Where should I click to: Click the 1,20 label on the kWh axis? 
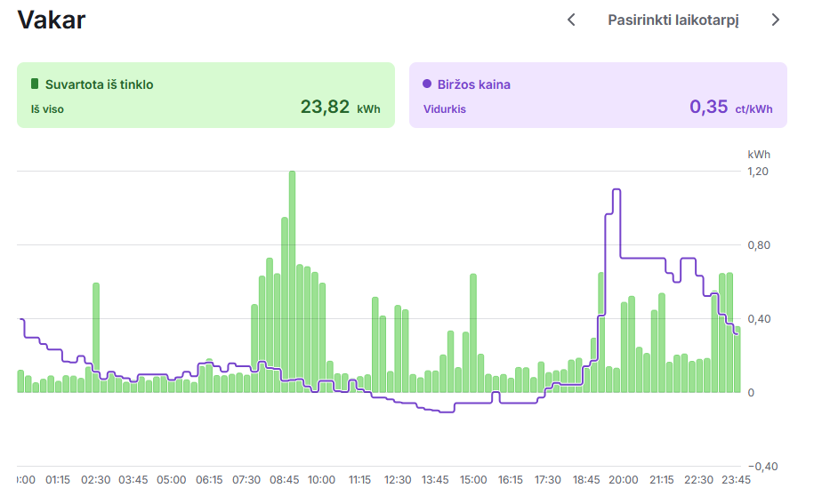click(758, 171)
